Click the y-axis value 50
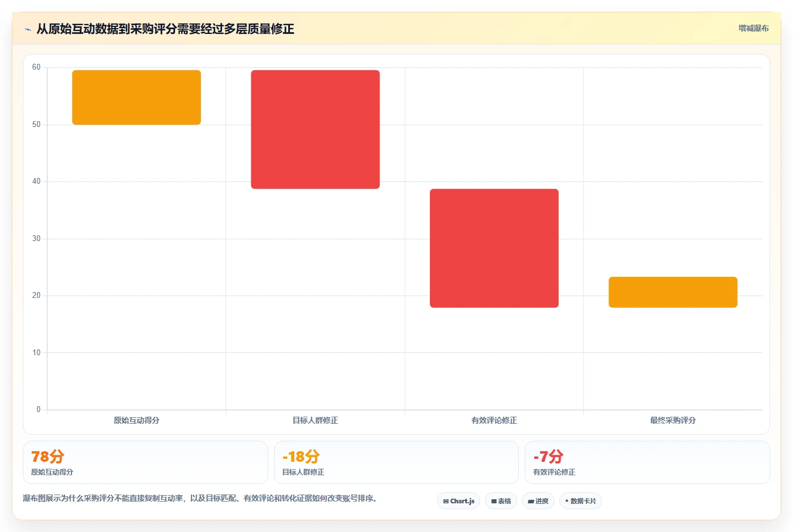793x532 pixels. 36,125
